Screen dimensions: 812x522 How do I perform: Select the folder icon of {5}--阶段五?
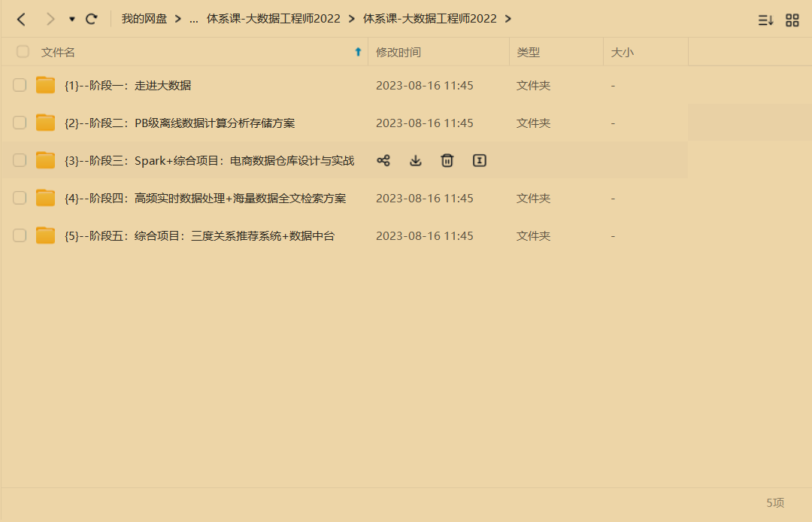(46, 235)
